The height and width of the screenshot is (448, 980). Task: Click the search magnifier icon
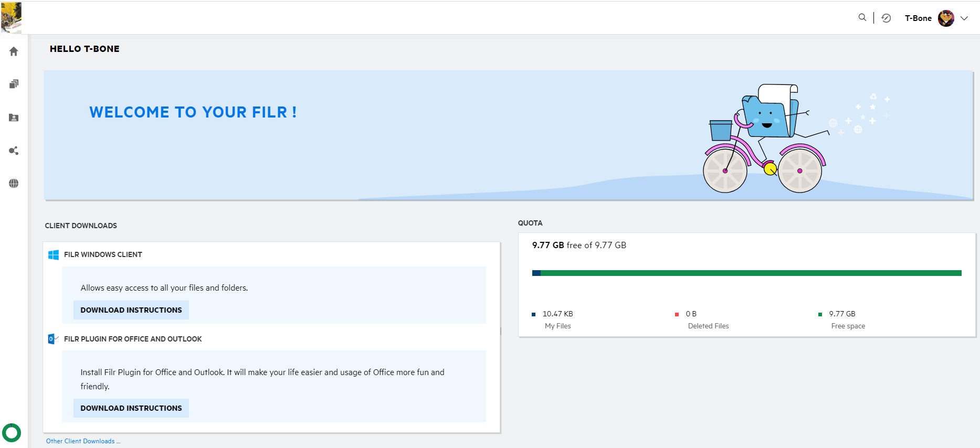pyautogui.click(x=862, y=17)
